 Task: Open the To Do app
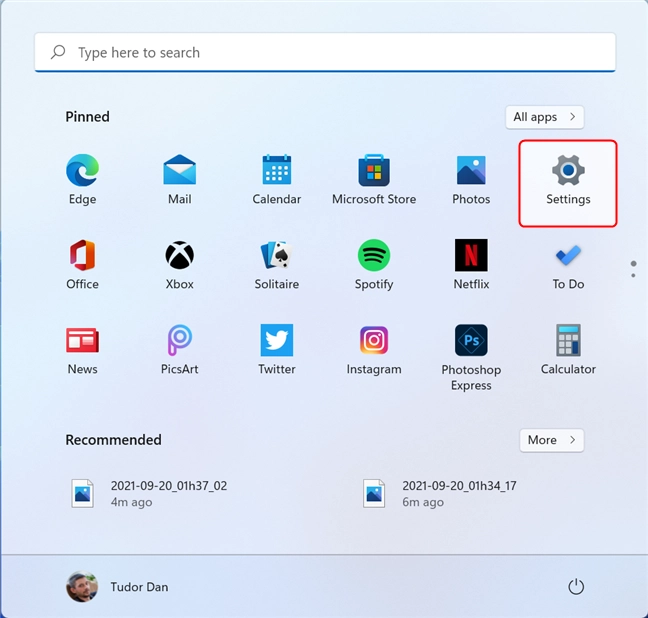568,265
